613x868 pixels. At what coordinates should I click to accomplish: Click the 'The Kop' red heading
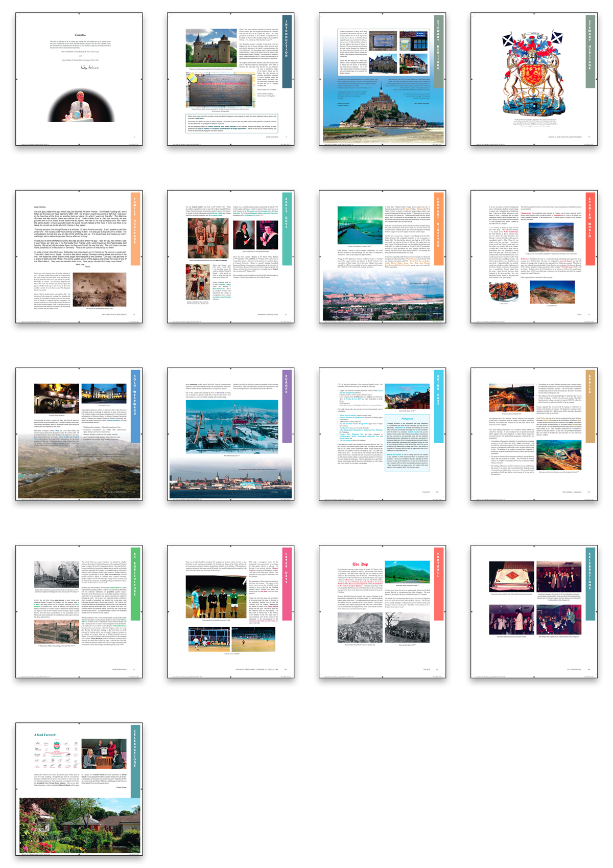click(360, 564)
